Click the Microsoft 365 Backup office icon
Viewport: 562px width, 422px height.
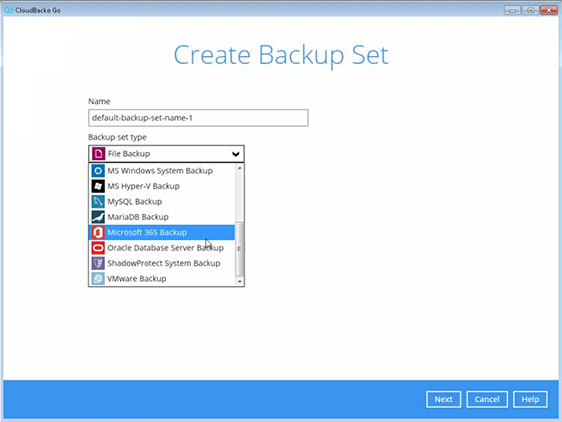[98, 232]
